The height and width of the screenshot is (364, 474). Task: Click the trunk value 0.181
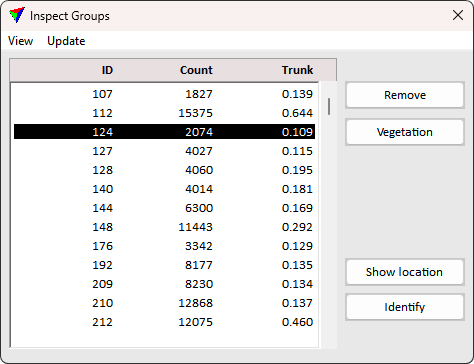tap(297, 189)
